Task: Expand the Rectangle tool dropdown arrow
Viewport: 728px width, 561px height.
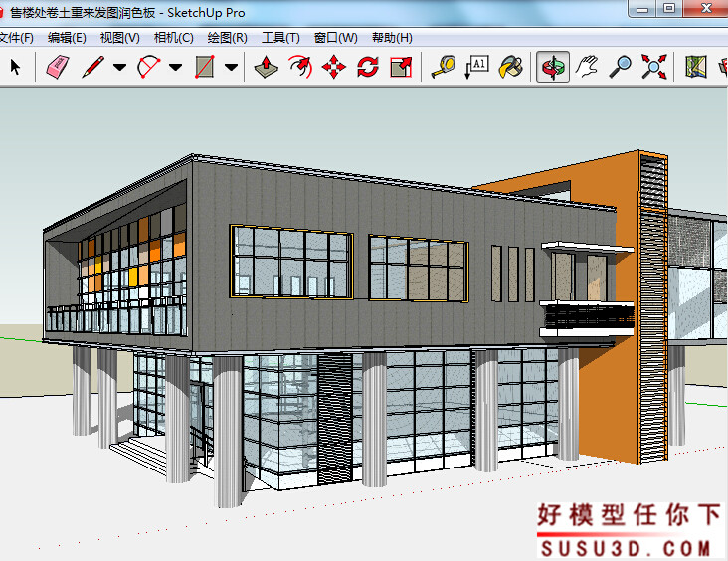Action: (231, 67)
